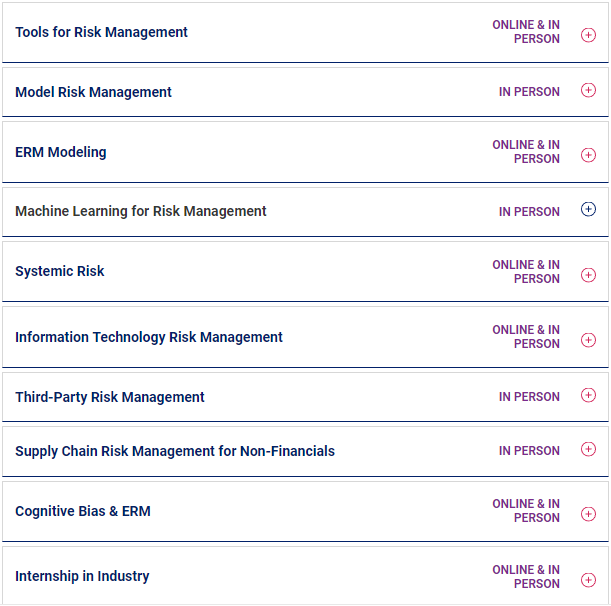Viewport: 611px width, 606px height.
Task: Click plus icon for Internship in Industry
Action: tap(588, 579)
